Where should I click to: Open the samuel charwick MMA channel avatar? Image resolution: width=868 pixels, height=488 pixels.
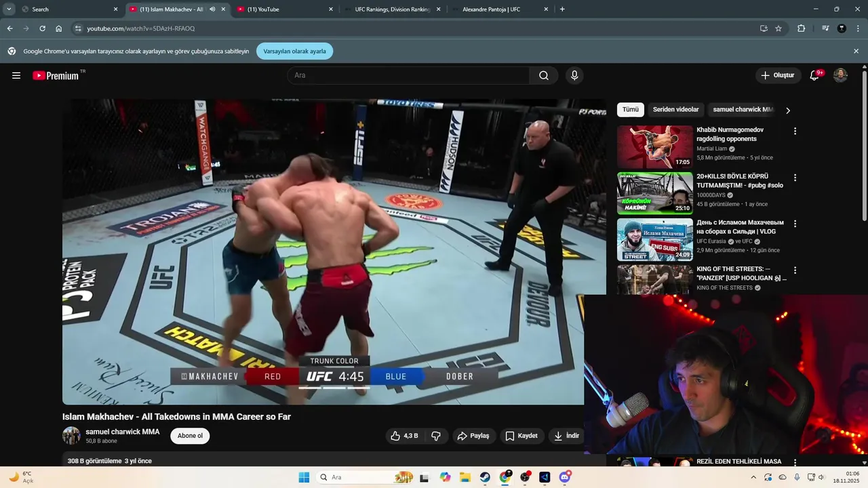coord(71,436)
